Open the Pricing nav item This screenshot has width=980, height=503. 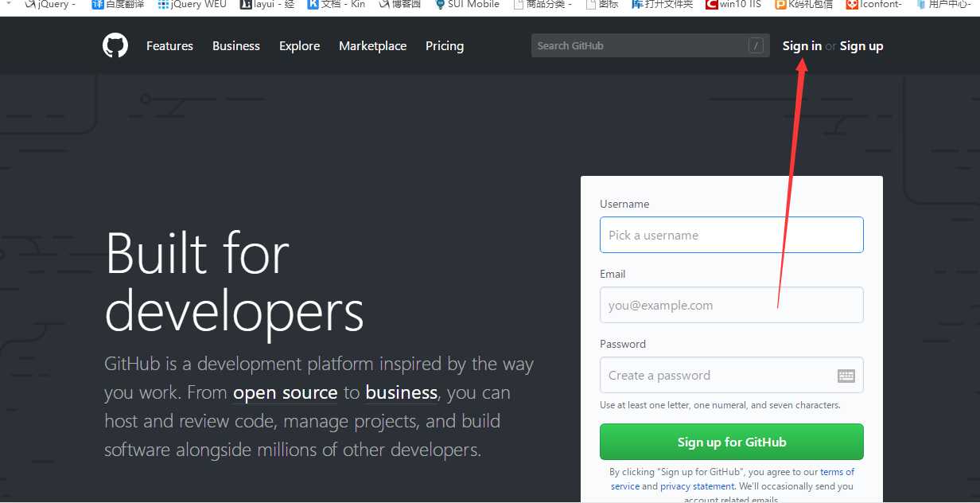[445, 46]
